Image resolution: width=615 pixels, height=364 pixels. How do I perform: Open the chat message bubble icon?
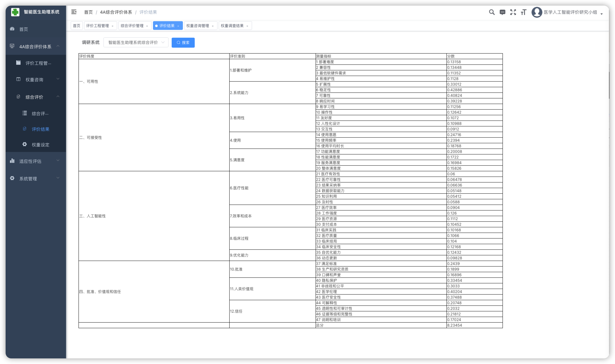point(502,12)
